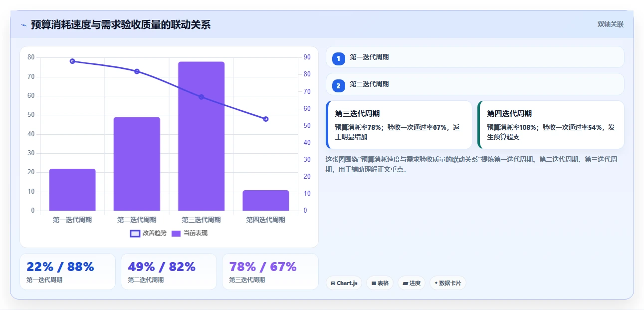
Task: Open the 第四迭代周期 detail card
Action: [x=551, y=125]
